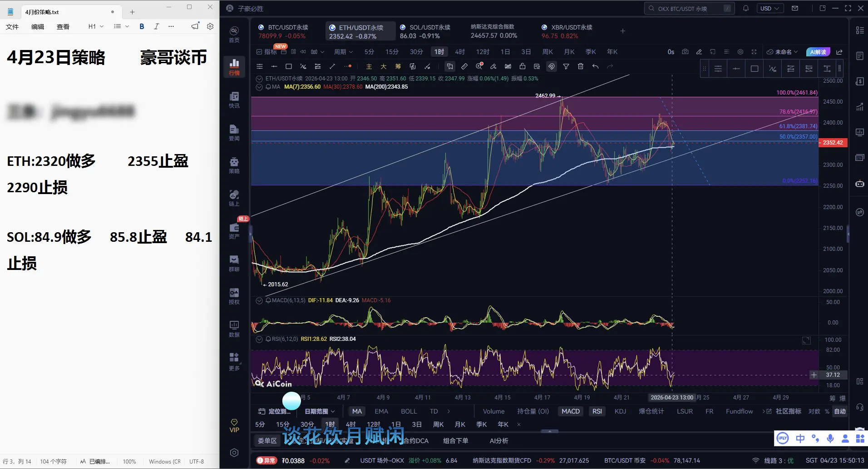868x469 pixels.
Task: Toggle 对数 logarithmic scale
Action: tap(814, 411)
